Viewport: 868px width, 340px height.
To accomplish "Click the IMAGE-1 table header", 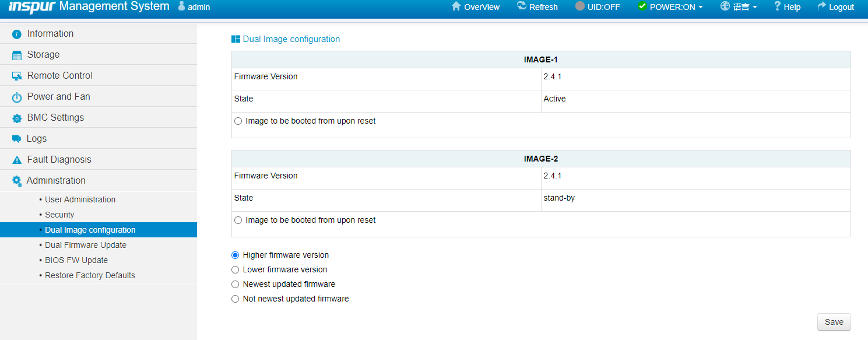I will point(541,59).
